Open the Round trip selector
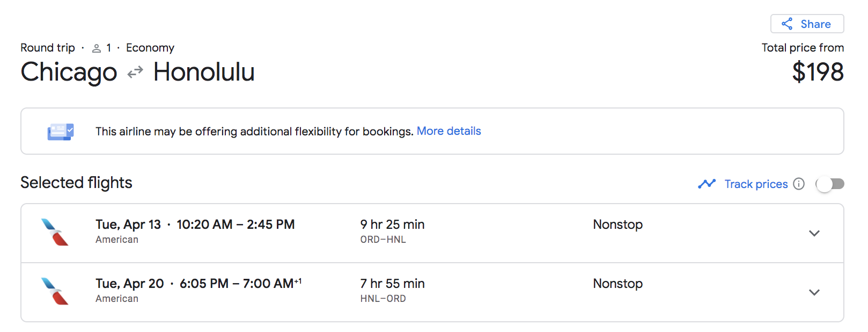 tap(47, 47)
